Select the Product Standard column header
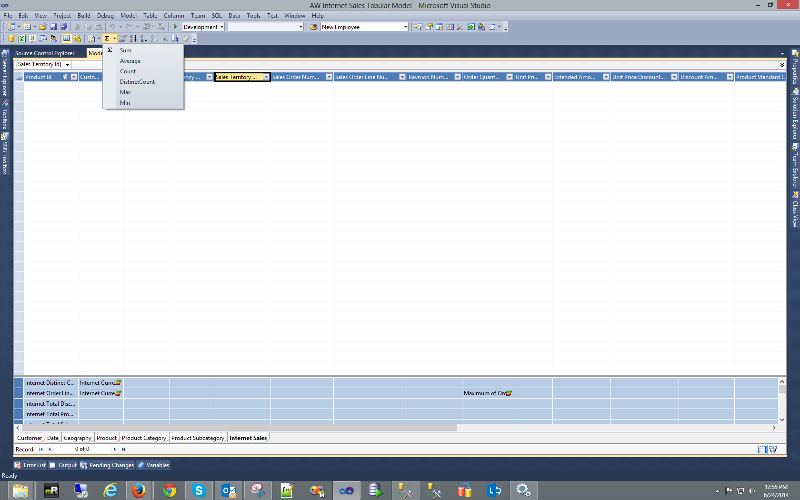The width and height of the screenshot is (800, 500). pos(760,77)
